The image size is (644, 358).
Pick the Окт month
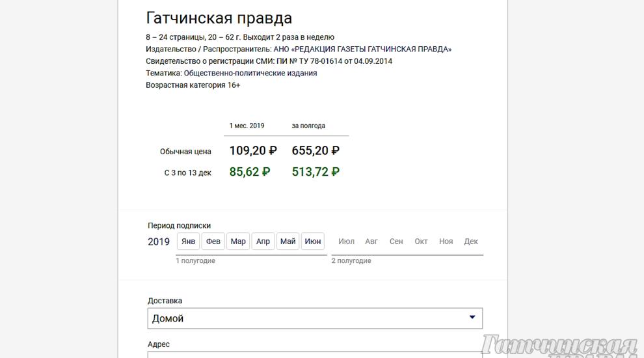[x=421, y=241]
